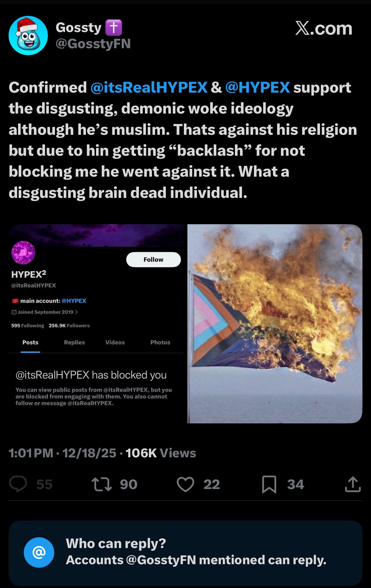Tap the purple cross badge beside Gossty
This screenshot has width=371, height=588.
pyautogui.click(x=114, y=27)
